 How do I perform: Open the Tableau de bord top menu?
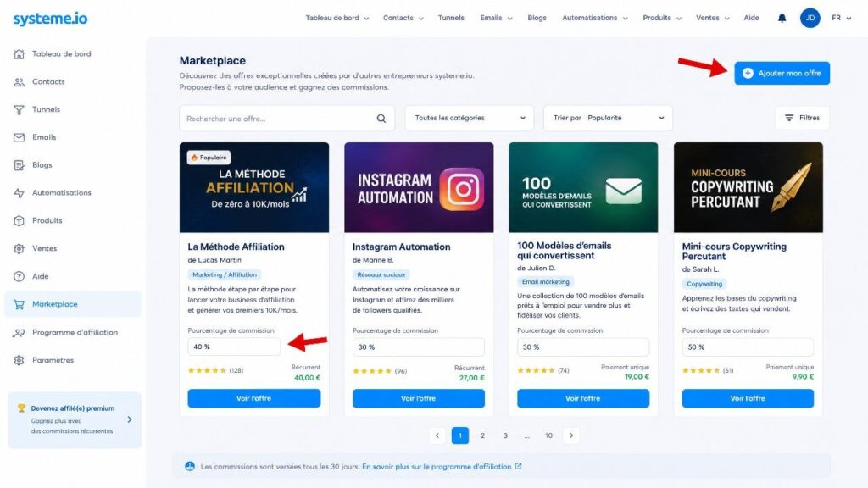pos(337,19)
